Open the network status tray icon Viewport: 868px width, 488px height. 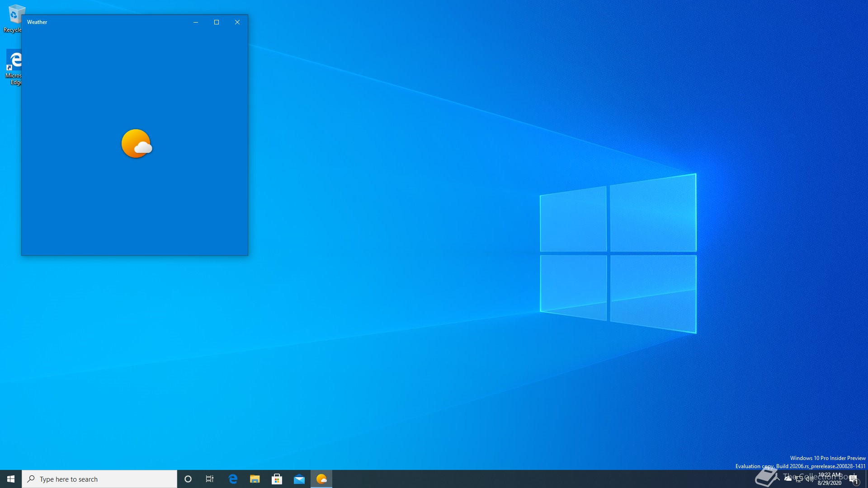point(799,479)
